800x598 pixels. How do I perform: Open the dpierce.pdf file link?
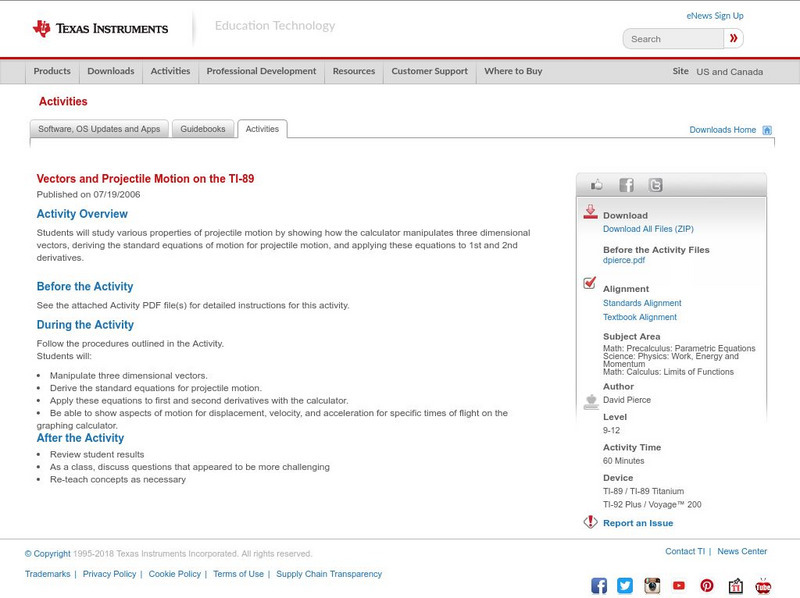623,260
